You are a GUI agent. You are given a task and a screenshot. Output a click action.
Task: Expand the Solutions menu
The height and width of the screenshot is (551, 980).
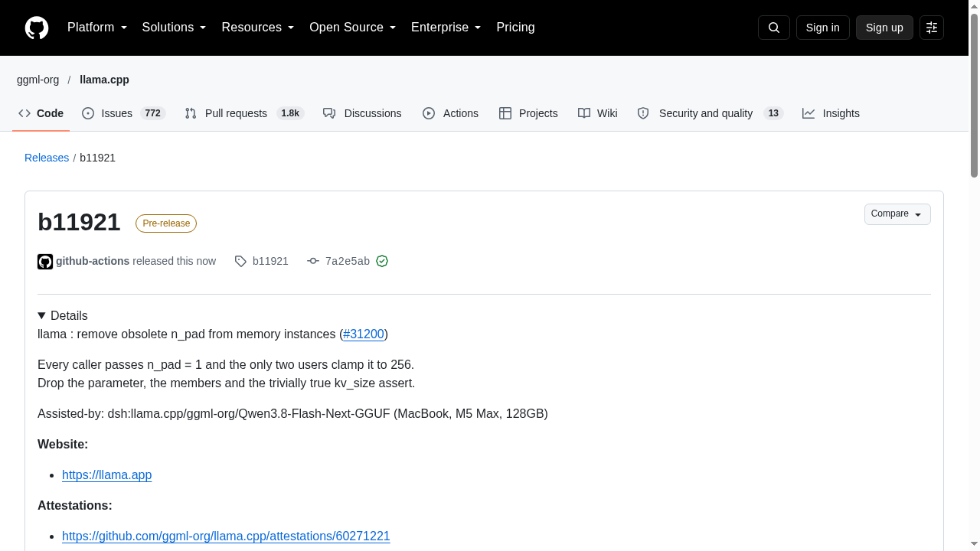pyautogui.click(x=175, y=28)
